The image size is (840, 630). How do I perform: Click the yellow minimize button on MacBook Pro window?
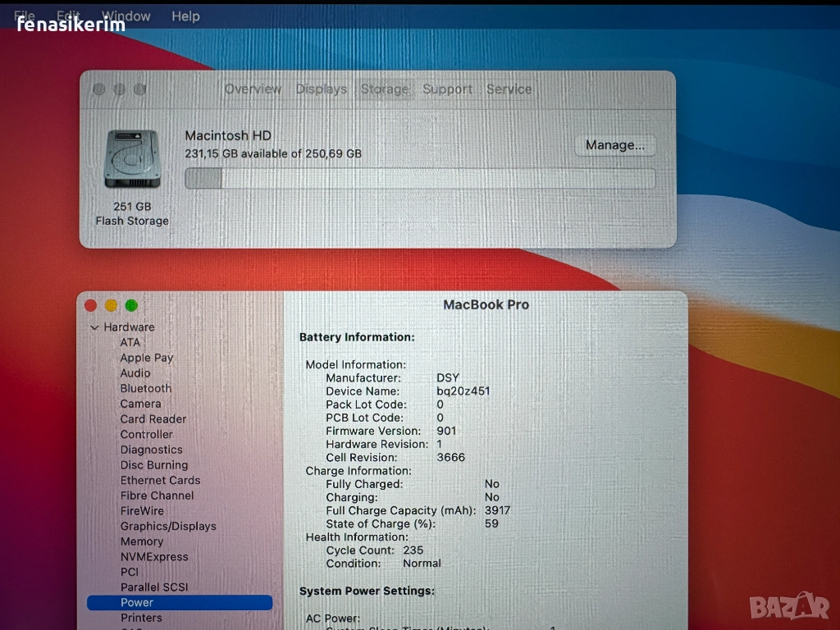[111, 306]
